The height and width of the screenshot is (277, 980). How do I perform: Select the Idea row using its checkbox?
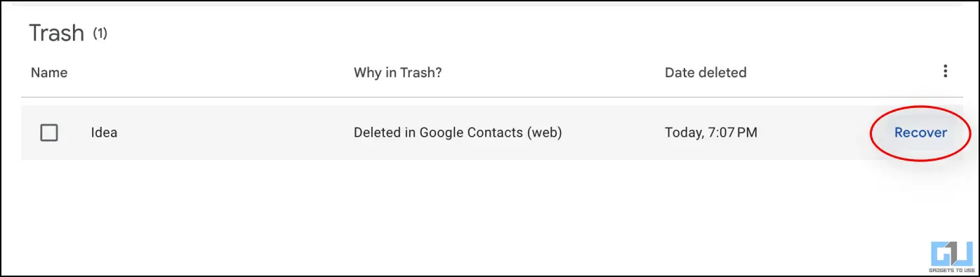tap(49, 133)
